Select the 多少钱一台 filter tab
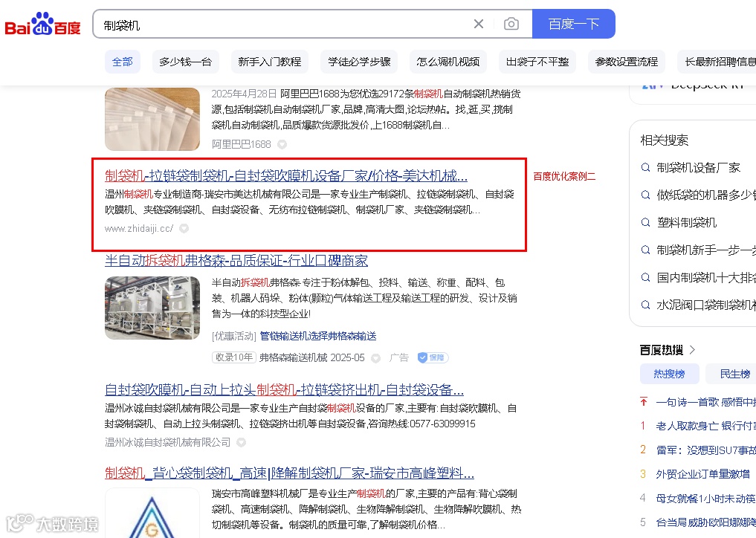This screenshot has height=538, width=756. click(186, 62)
